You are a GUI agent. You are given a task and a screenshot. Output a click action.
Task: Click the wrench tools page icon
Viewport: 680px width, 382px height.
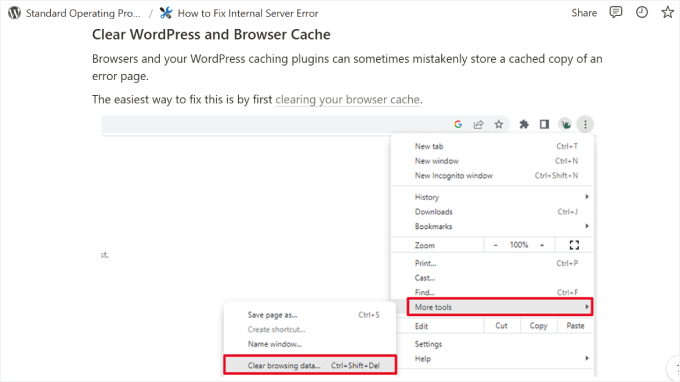tap(166, 13)
